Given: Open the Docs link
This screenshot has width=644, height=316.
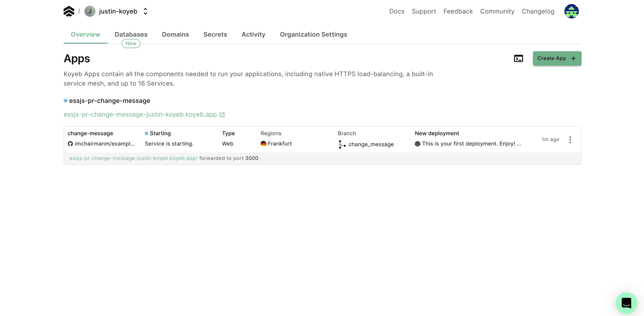Looking at the screenshot, I should tap(396, 11).
